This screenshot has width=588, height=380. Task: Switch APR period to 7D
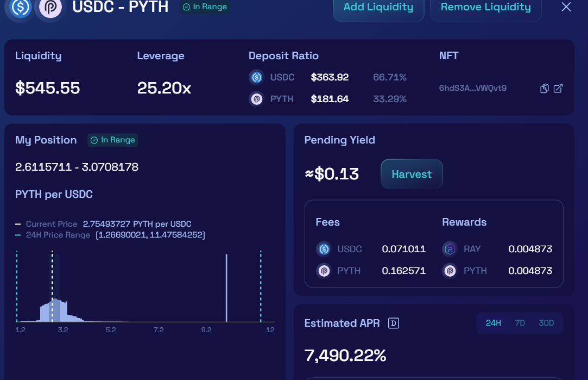(520, 323)
